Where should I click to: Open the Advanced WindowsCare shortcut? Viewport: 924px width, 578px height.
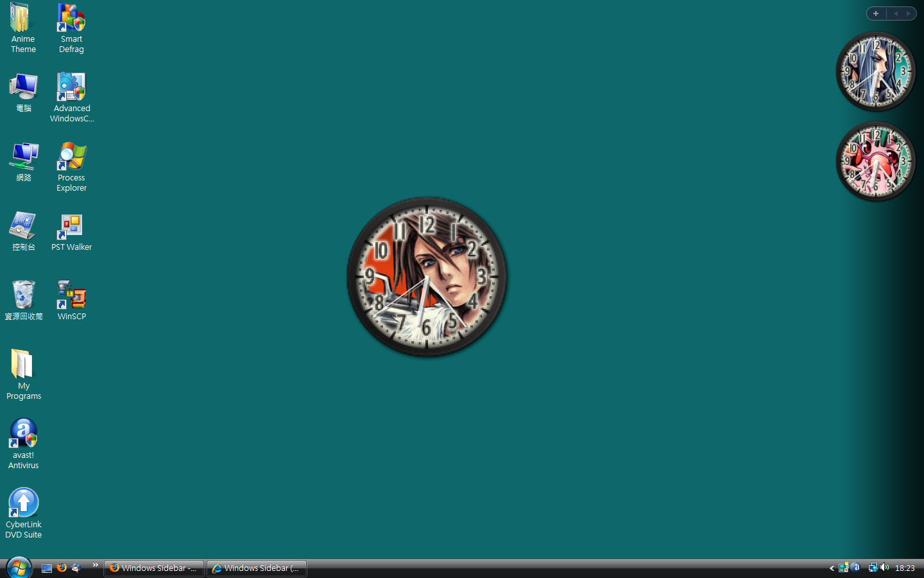point(71,97)
